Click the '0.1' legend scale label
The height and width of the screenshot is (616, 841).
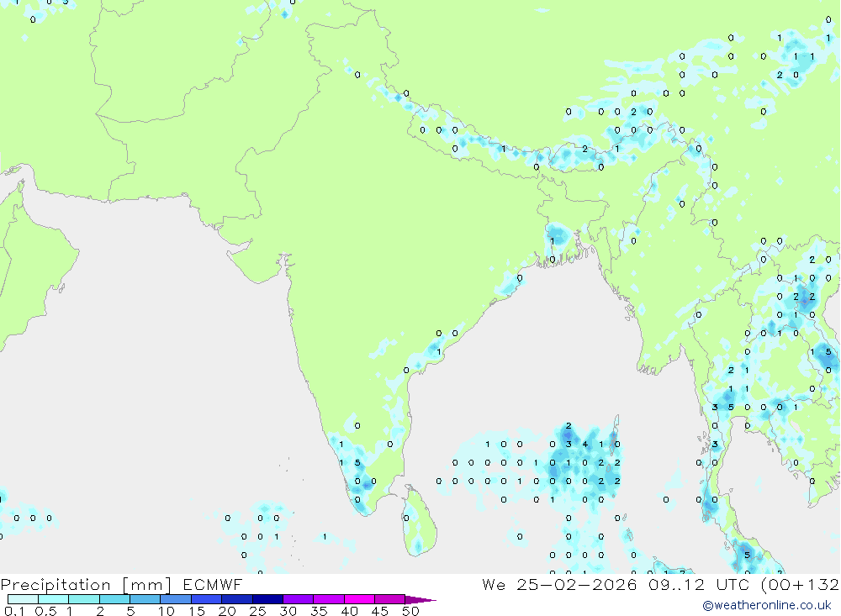click(x=14, y=611)
